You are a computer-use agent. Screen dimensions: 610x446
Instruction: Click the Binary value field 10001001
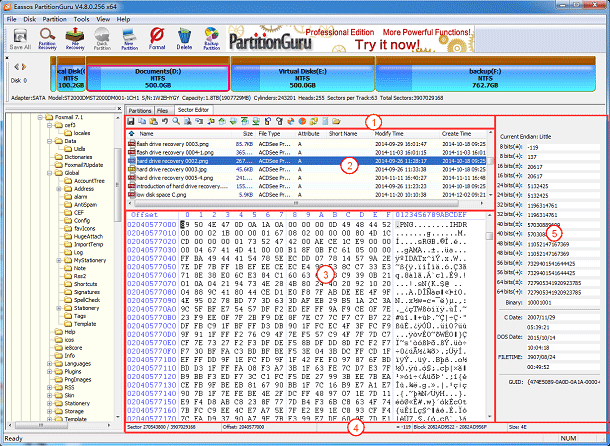(563, 302)
